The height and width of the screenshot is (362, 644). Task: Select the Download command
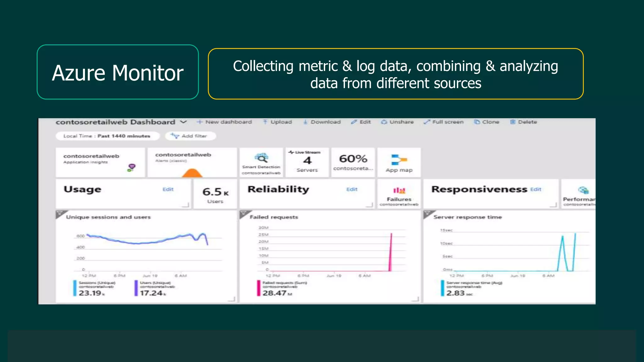click(x=322, y=122)
